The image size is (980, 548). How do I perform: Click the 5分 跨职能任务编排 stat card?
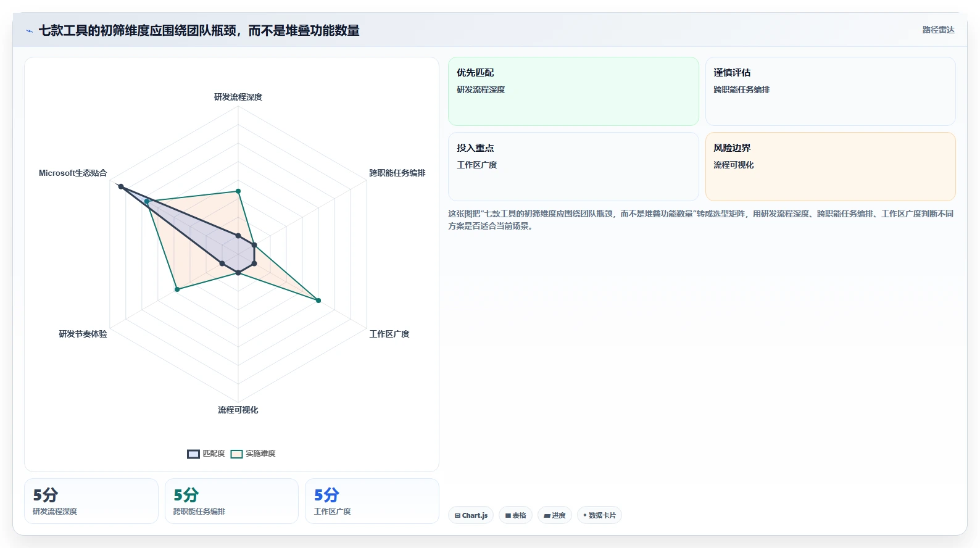231,501
